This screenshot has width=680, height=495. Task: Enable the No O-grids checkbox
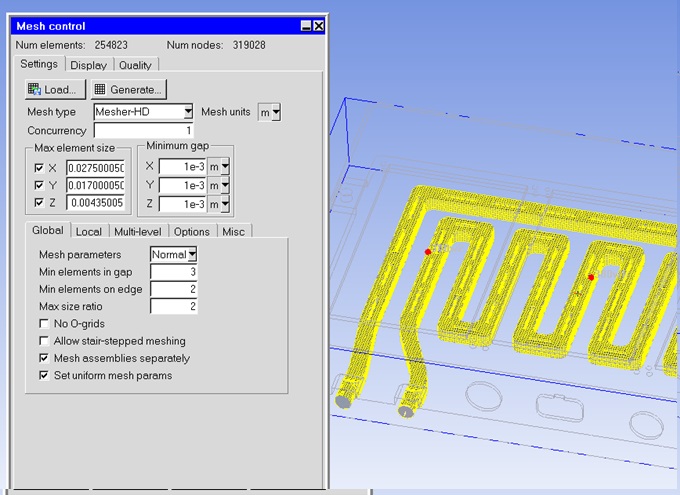coord(44,324)
